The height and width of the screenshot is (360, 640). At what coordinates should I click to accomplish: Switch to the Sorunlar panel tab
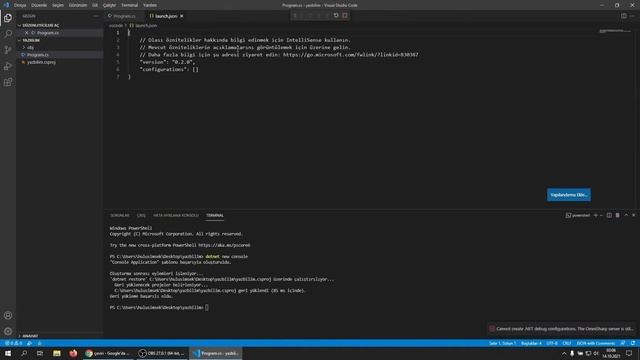click(120, 215)
